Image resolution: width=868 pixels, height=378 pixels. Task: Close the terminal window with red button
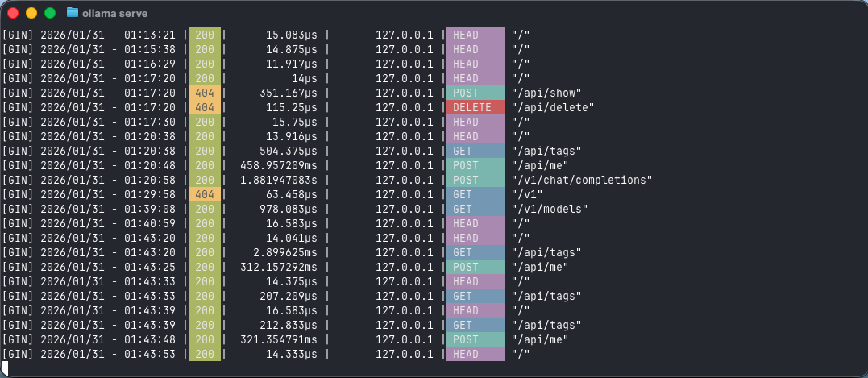(x=13, y=13)
